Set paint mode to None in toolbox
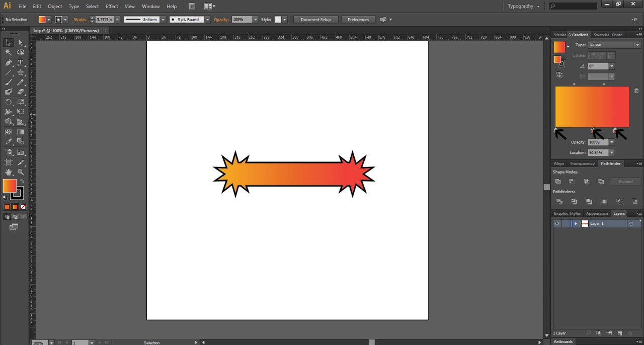Viewport: 644px width, 345px height. click(x=23, y=207)
